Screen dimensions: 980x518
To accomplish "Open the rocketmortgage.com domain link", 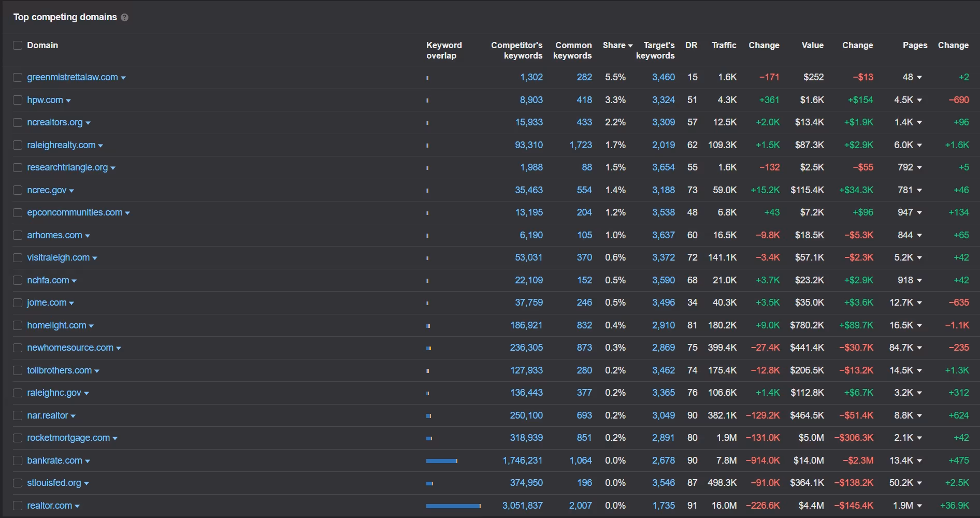I will tap(68, 438).
